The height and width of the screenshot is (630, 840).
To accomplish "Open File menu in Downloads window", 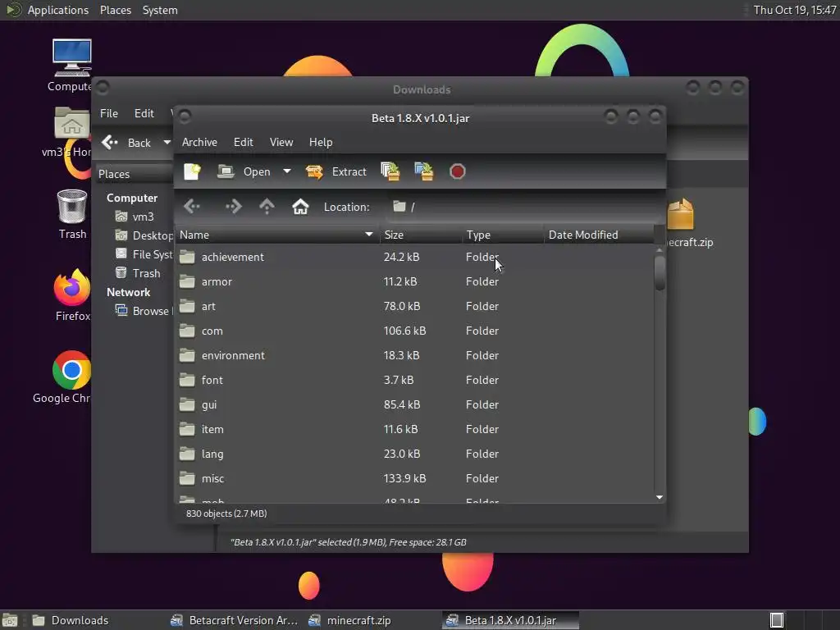I will tap(109, 113).
